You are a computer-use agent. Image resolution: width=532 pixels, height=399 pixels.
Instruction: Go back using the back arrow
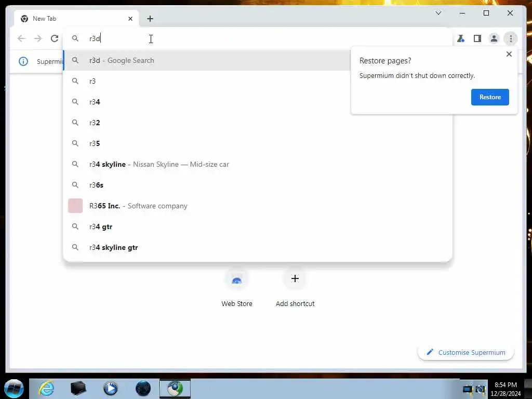[21, 38]
